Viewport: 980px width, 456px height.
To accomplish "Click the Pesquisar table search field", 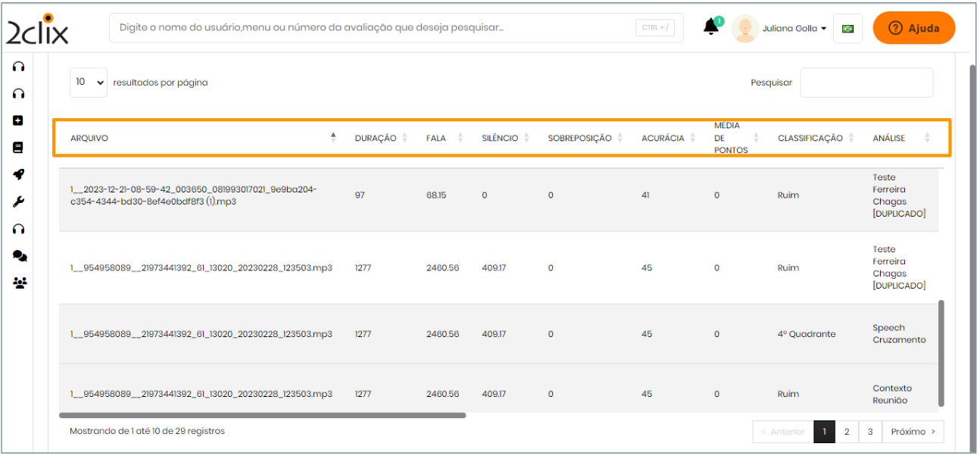I will pos(866,83).
